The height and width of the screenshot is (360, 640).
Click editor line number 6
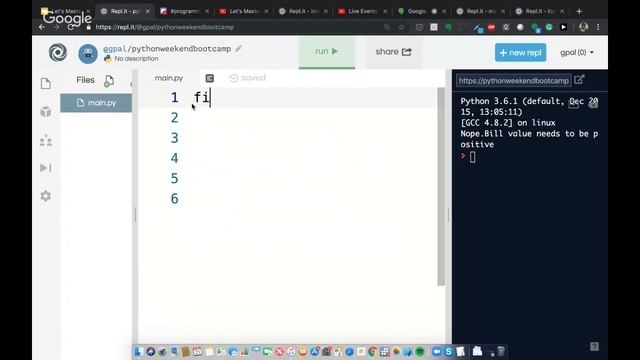point(175,199)
